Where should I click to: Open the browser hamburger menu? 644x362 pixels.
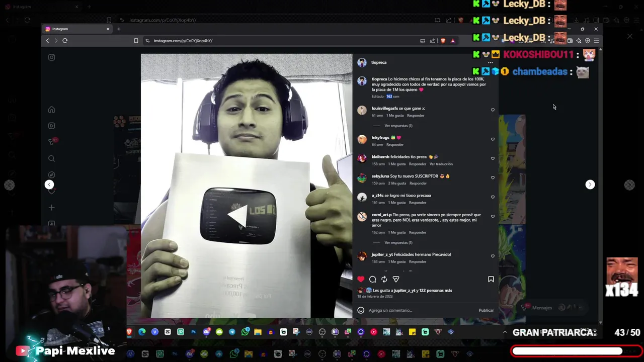click(596, 41)
